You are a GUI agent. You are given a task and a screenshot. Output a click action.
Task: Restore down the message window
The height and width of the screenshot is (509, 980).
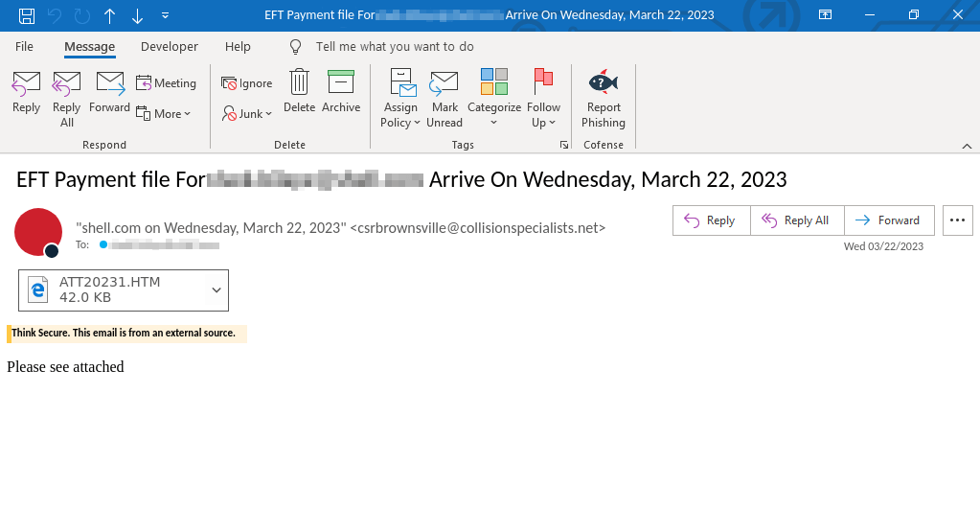pyautogui.click(x=914, y=15)
